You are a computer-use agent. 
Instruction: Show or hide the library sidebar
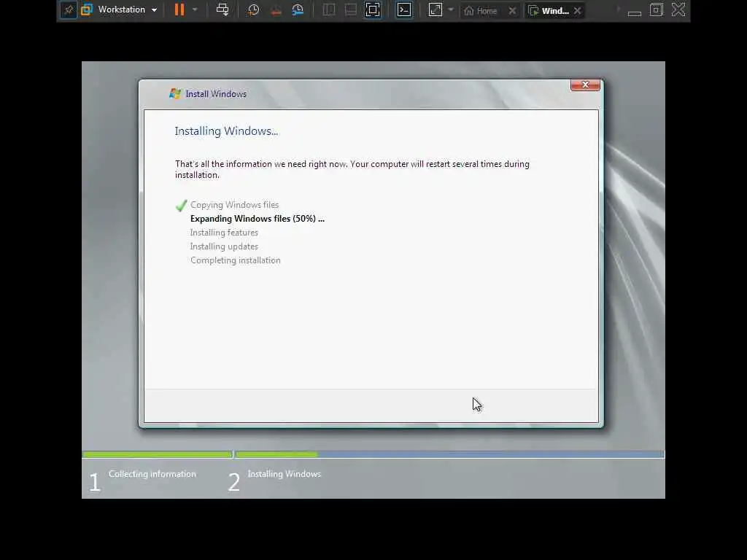coord(329,10)
